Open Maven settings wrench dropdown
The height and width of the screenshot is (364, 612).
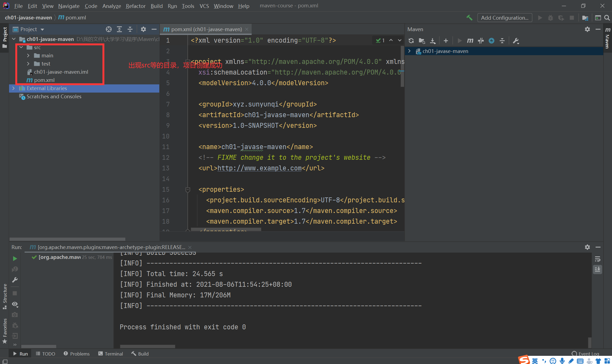(x=516, y=41)
